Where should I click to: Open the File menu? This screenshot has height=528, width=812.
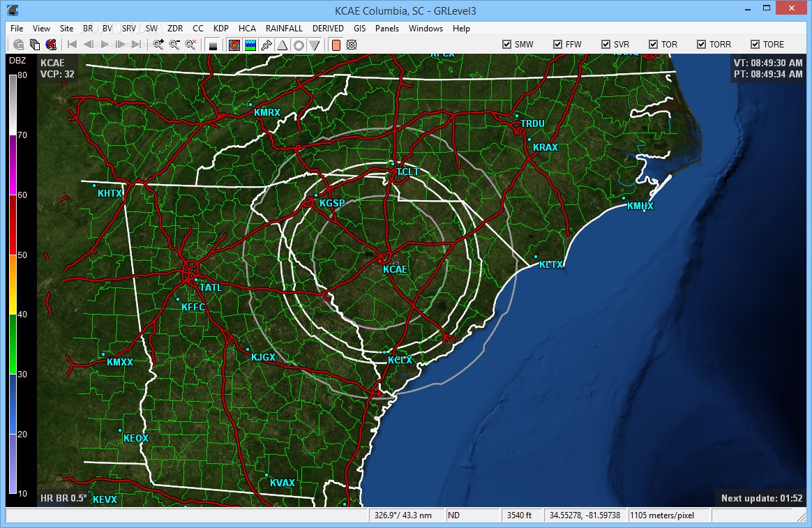17,29
